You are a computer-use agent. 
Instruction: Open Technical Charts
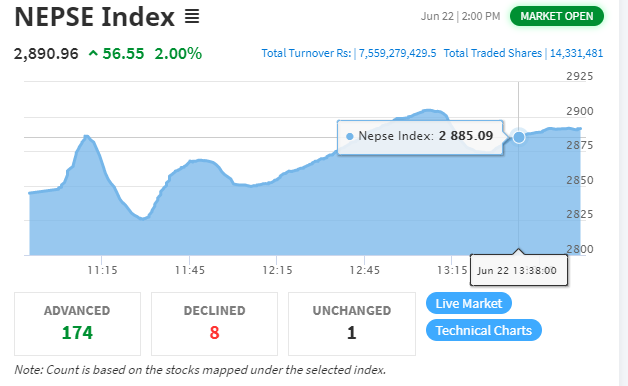[483, 330]
